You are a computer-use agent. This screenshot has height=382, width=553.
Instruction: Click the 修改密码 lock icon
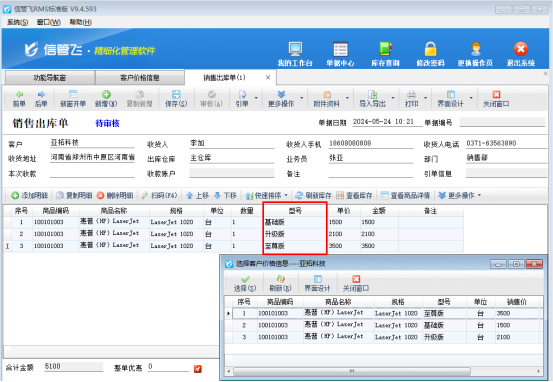[430, 49]
